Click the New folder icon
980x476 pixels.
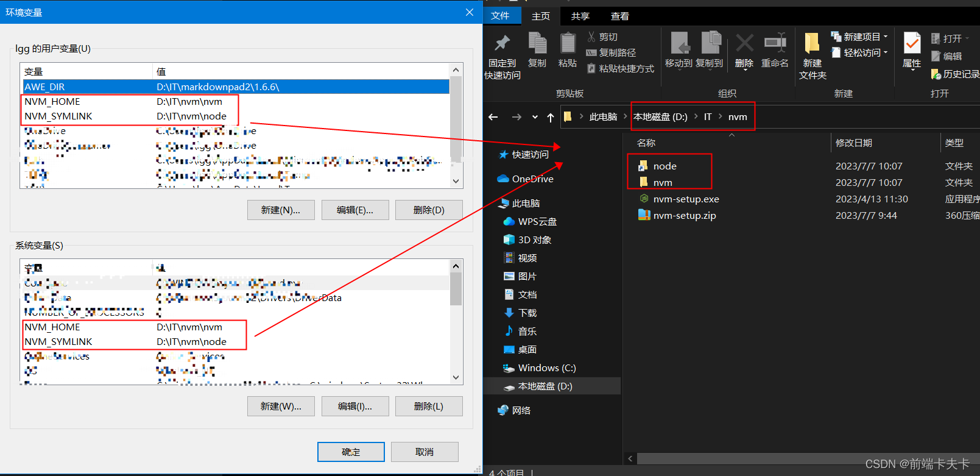(812, 44)
